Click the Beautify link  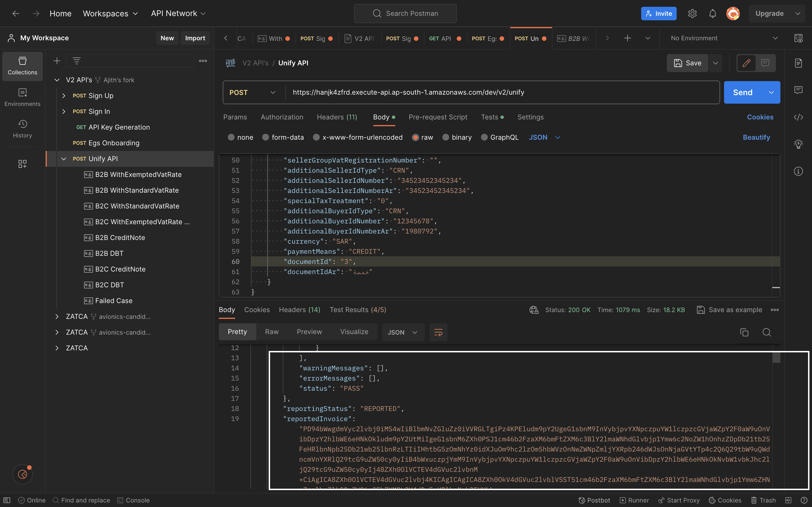[756, 137]
